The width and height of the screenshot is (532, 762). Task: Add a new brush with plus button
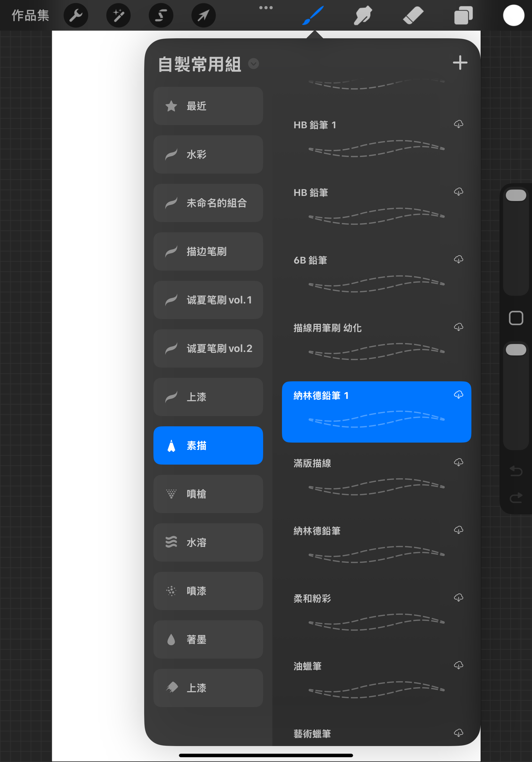coord(460,63)
